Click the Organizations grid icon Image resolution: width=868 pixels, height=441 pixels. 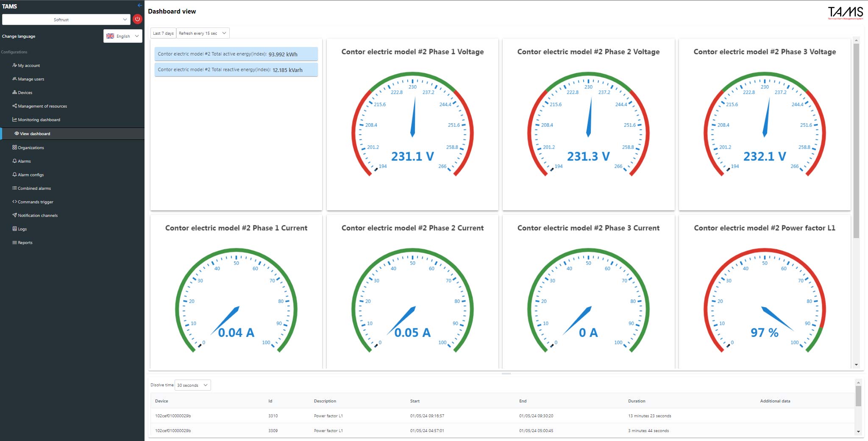pos(14,147)
